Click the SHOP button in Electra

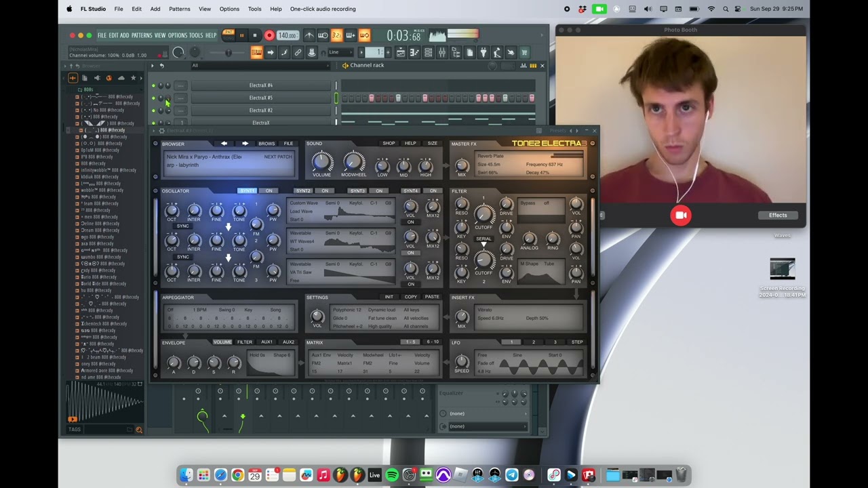pos(389,143)
